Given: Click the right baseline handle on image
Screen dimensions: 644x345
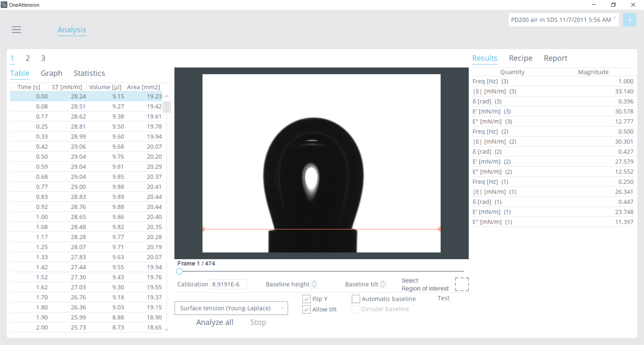Looking at the screenshot, I should (439, 229).
